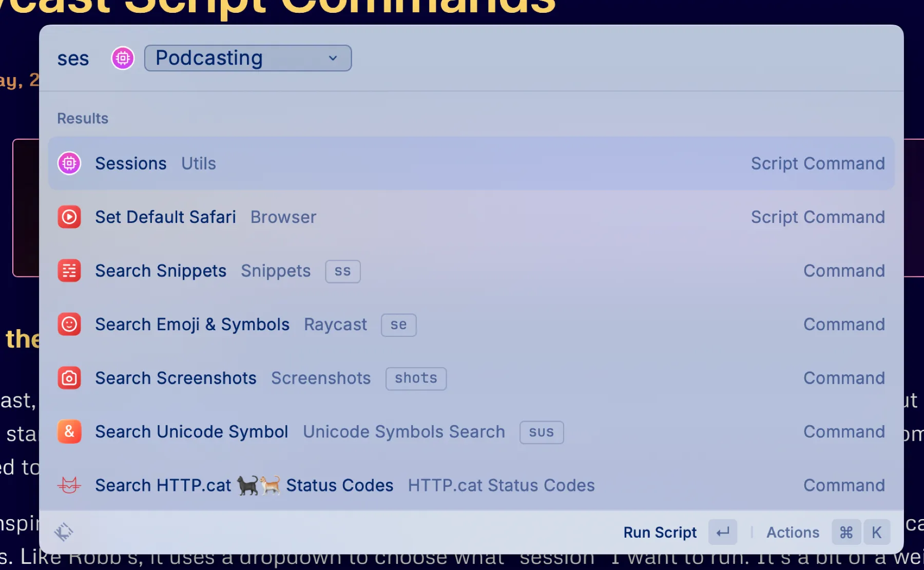The image size is (924, 570).
Task: Open the Actions panel
Action: coord(793,532)
